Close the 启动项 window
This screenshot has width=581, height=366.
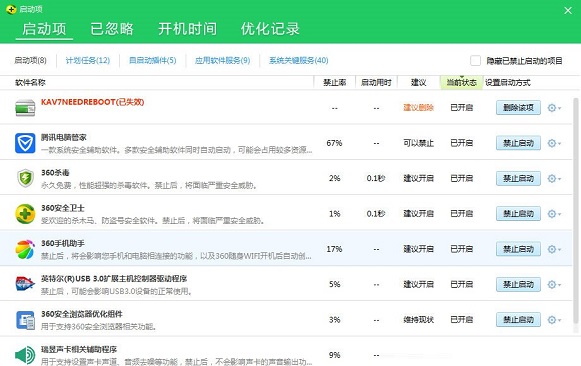click(568, 10)
